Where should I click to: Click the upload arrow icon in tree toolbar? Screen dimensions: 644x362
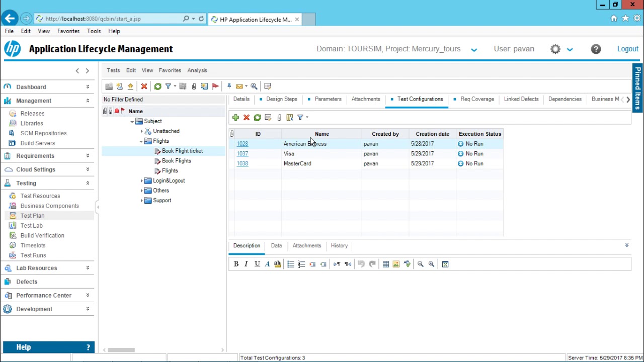[130, 86]
